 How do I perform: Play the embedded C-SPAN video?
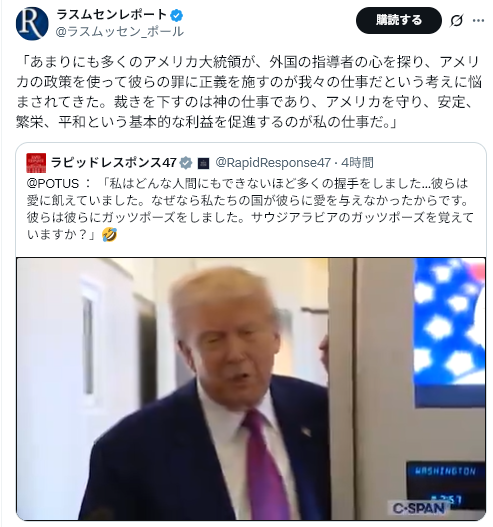pyautogui.click(x=251, y=389)
